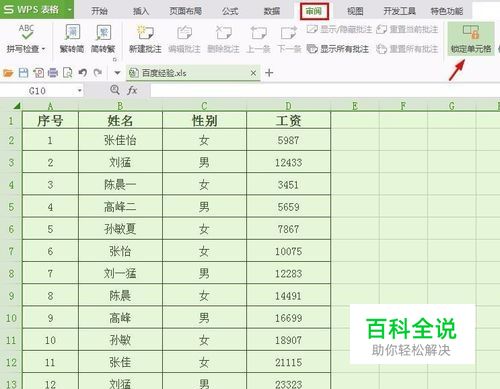This screenshot has height=389, width=500.
Task: Click cell containing 刘一猛
Action: pos(120,273)
